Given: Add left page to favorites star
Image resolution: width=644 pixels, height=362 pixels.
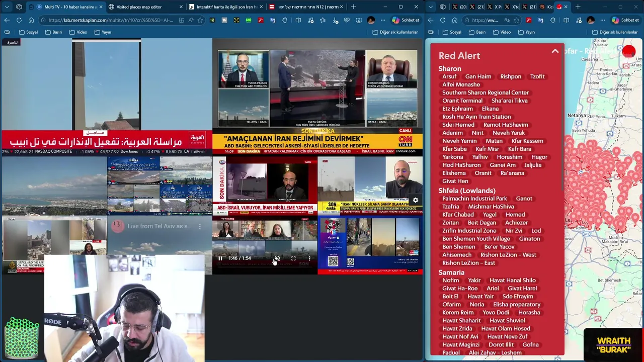Looking at the screenshot, I should 200,20.
